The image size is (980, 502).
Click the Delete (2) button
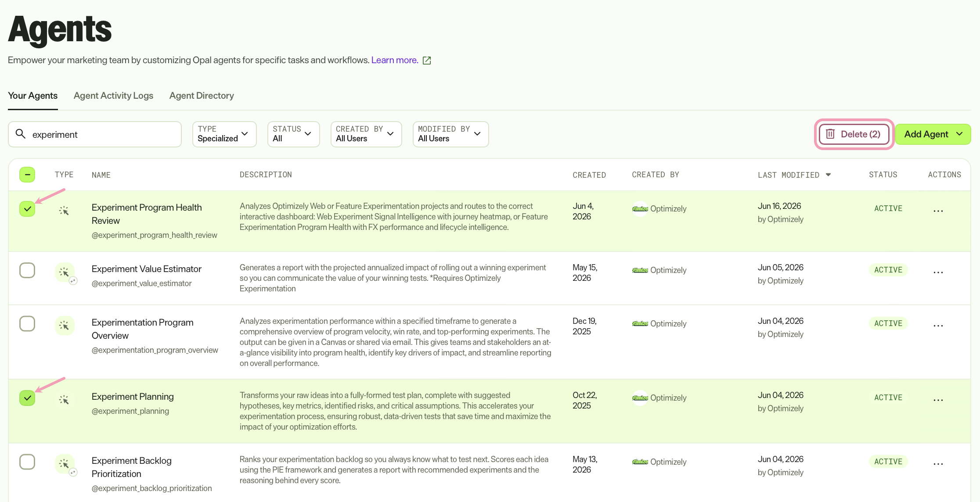(854, 134)
